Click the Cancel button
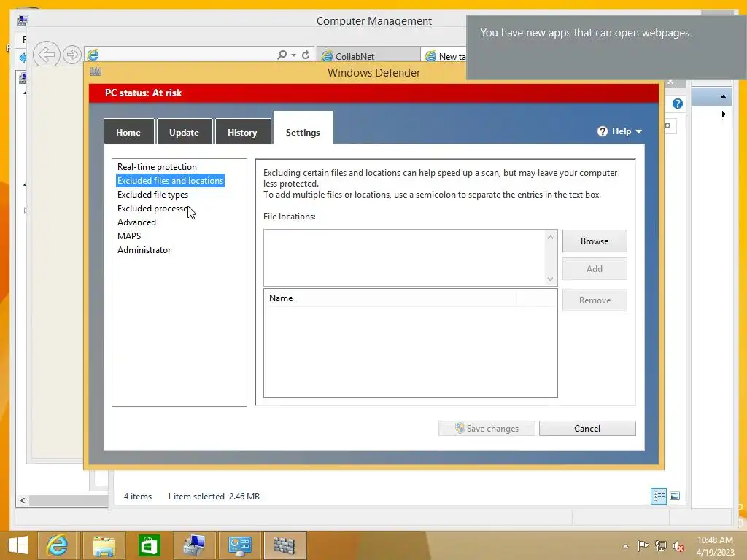747x560 pixels. 587,428
